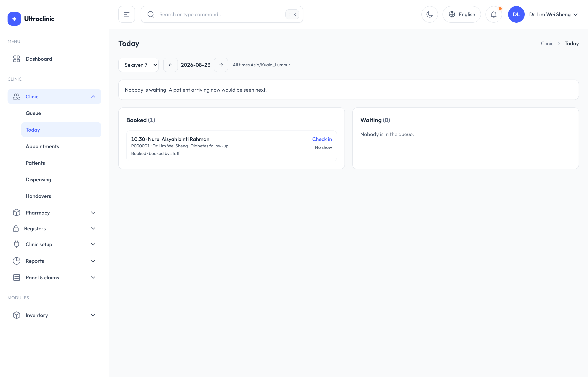588x377 pixels.
Task: Click the Clinic people icon
Action: coord(16,97)
